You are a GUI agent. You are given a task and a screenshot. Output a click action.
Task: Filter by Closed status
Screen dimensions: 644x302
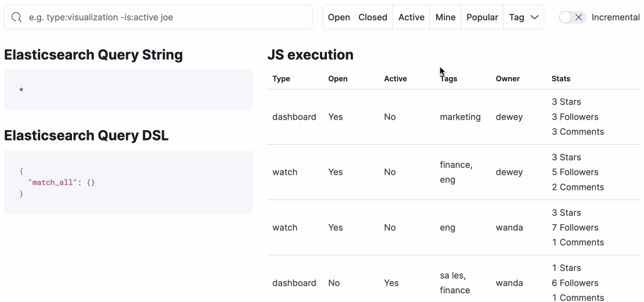pyautogui.click(x=373, y=17)
